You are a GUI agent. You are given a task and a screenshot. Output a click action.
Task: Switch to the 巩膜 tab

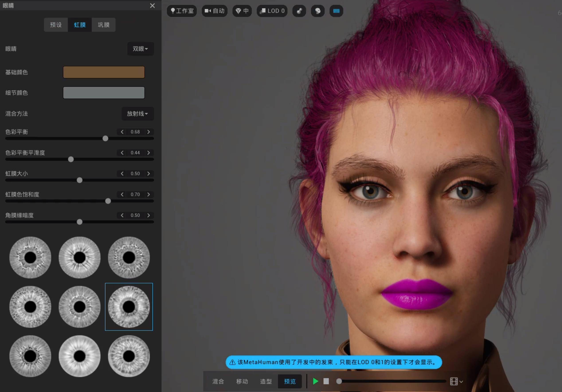pyautogui.click(x=104, y=25)
